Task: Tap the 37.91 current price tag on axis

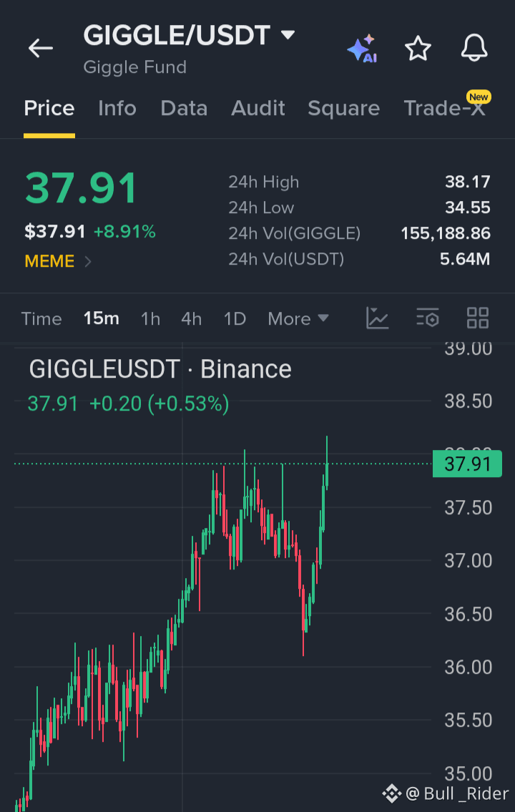Action: [x=467, y=464]
